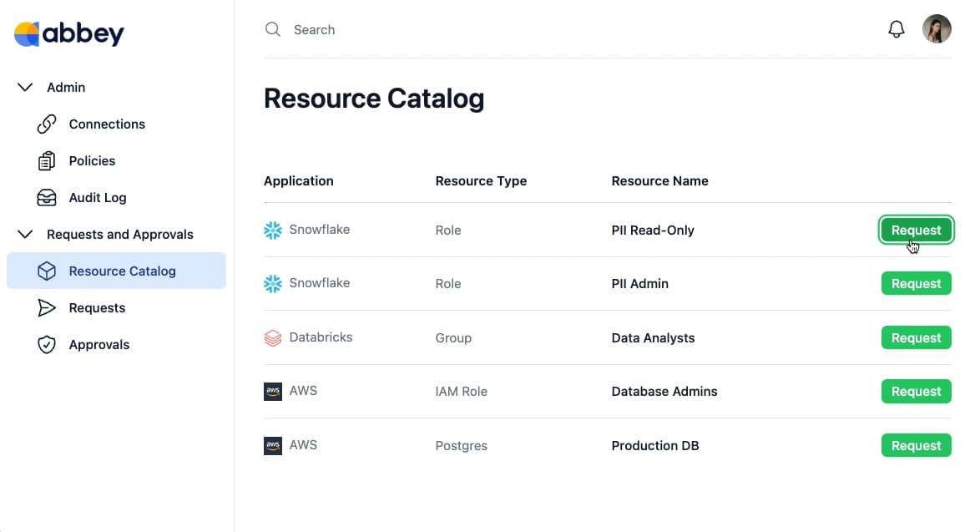
Task: Click the search magnifier icon
Action: click(x=273, y=28)
